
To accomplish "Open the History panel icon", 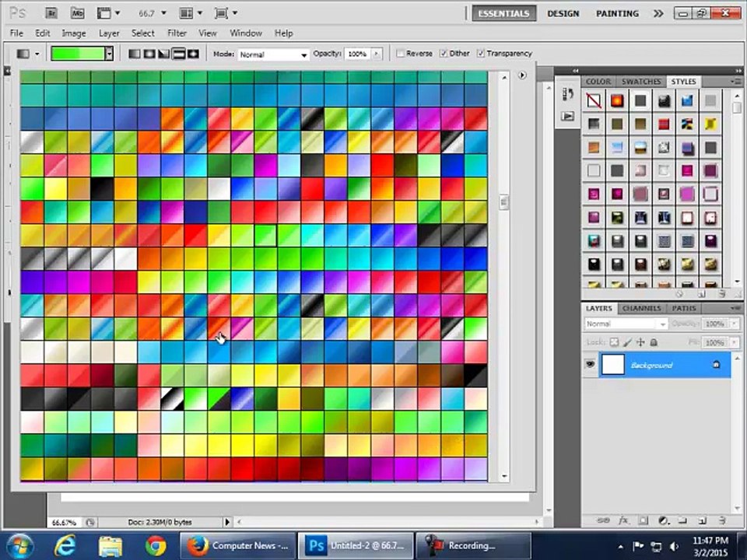I will coord(567,94).
